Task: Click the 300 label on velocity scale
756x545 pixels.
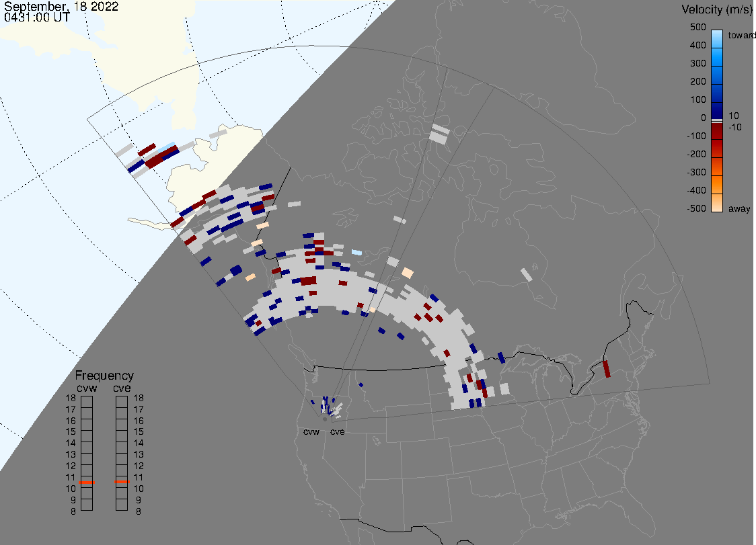Action: [x=697, y=64]
